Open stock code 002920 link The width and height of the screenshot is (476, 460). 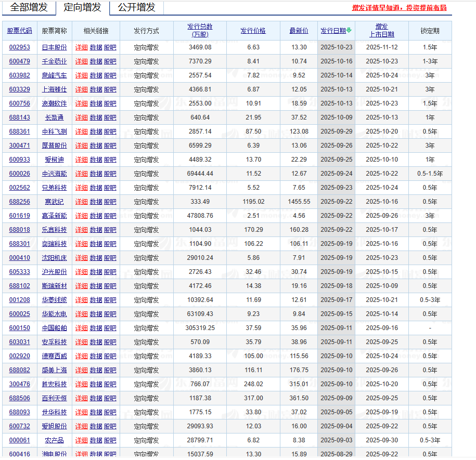coord(19,356)
